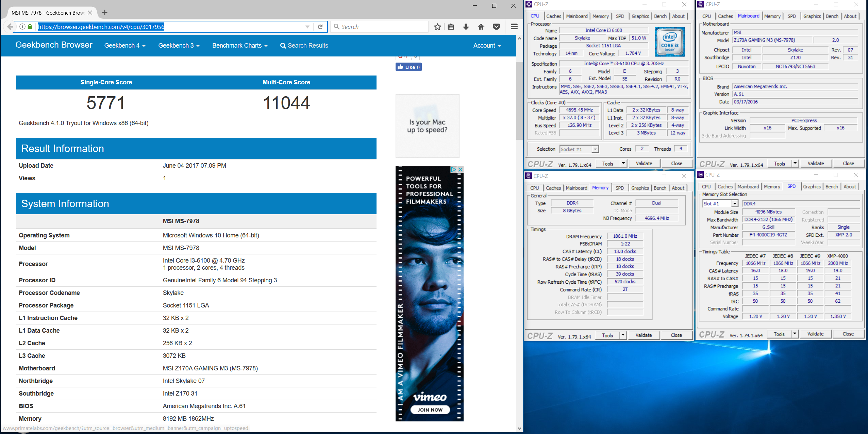Click XMP-4000 column header in Timings Table
This screenshot has height=434, width=868.
pos(837,256)
